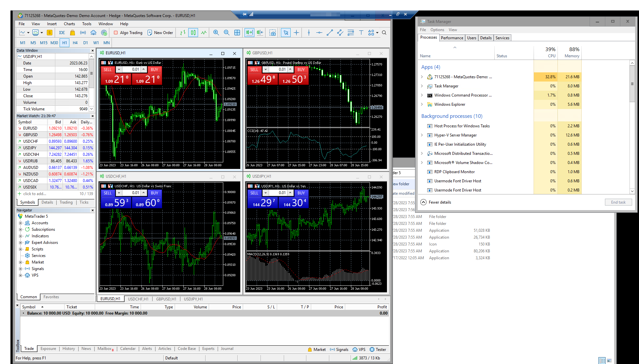Switch to Favorites tab in Navigator
This screenshot has width=639, height=364.
[51, 297]
